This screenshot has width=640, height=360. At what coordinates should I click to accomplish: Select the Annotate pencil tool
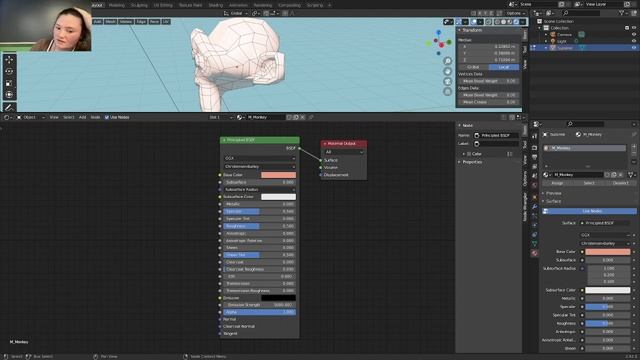[9, 107]
